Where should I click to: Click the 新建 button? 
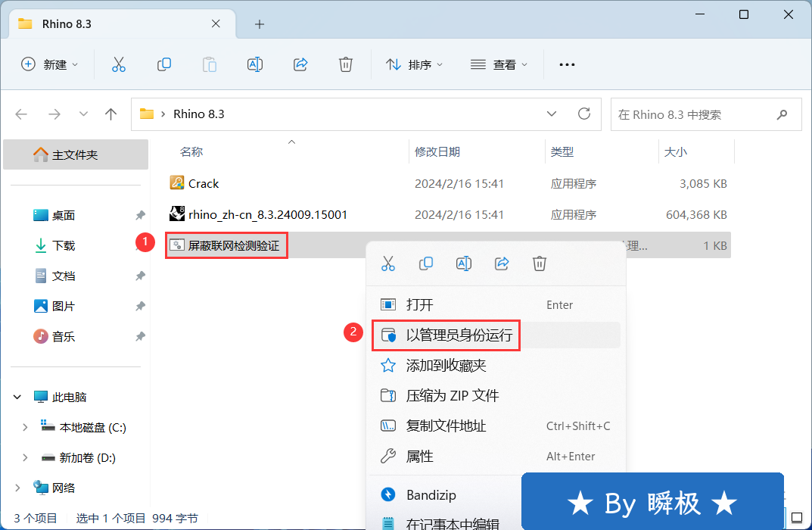pyautogui.click(x=50, y=64)
